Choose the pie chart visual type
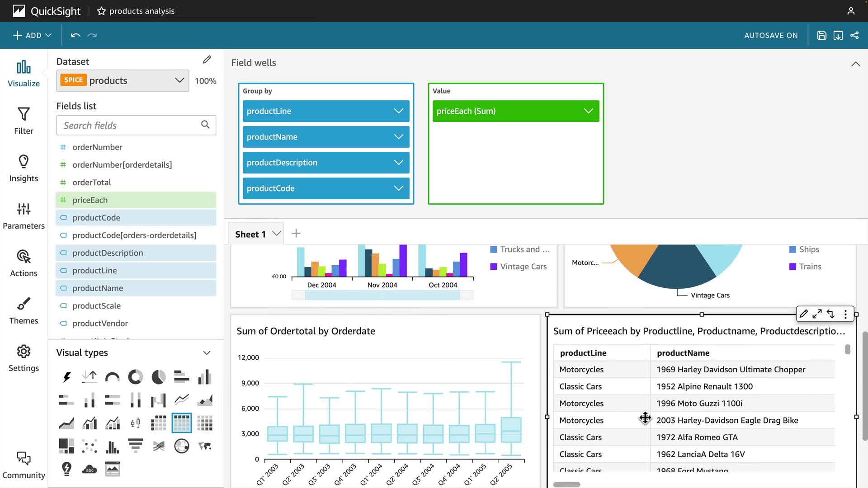 158,376
